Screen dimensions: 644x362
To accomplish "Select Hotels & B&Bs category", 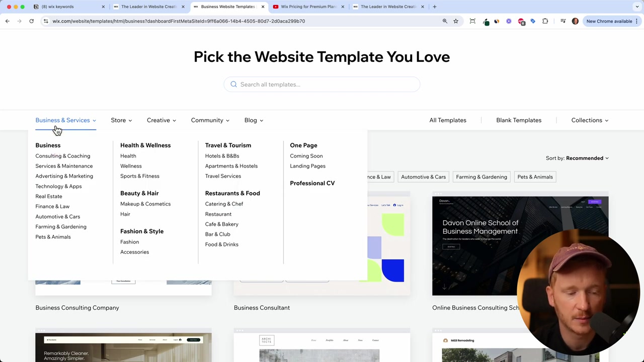I will click(222, 156).
